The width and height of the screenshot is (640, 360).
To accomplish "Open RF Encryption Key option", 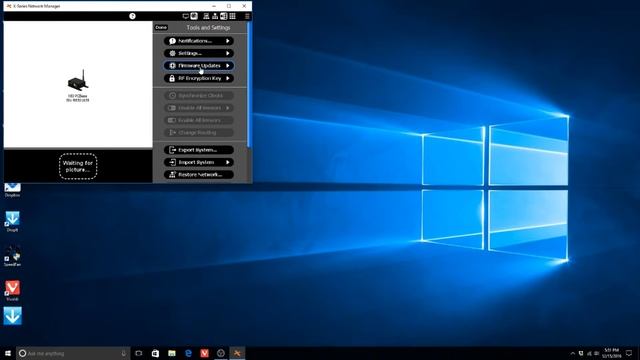I will click(199, 78).
